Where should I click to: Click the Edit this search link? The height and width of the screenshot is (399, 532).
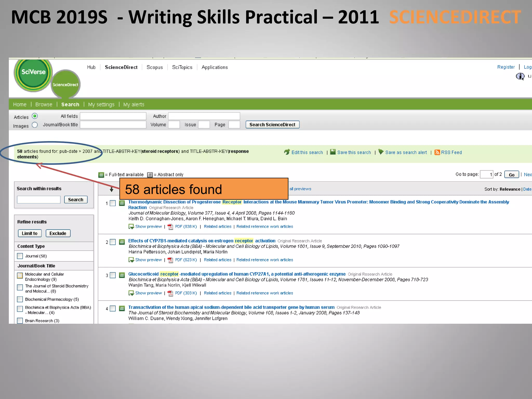pos(307,152)
